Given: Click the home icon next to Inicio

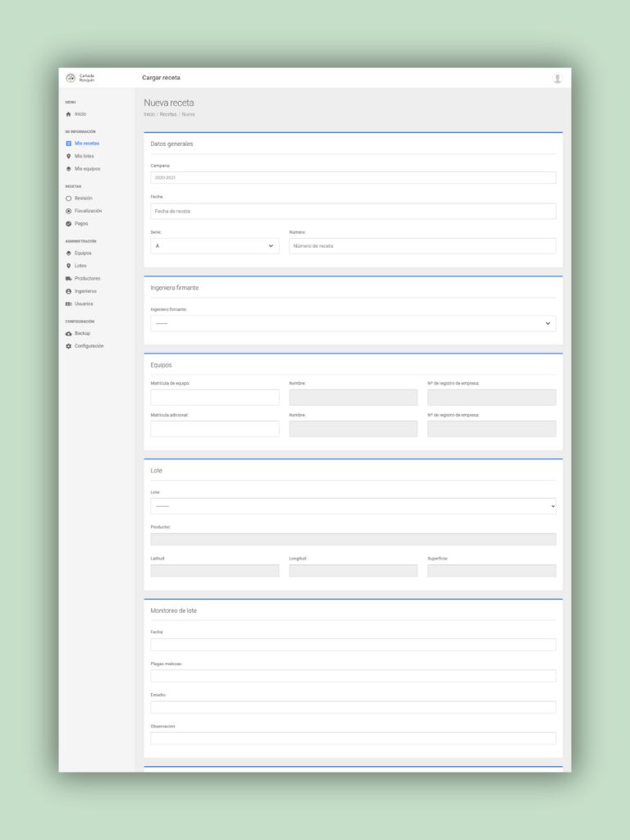Looking at the screenshot, I should click(x=69, y=114).
